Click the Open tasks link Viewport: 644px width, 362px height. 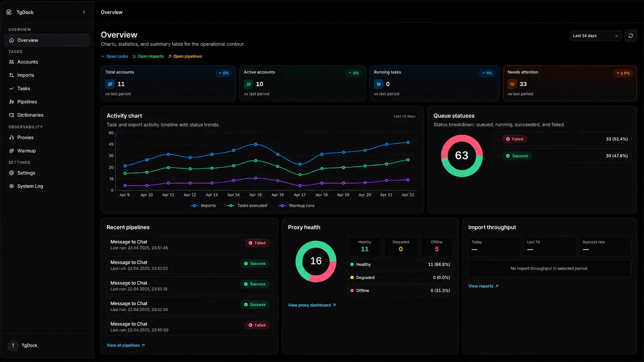click(x=114, y=57)
